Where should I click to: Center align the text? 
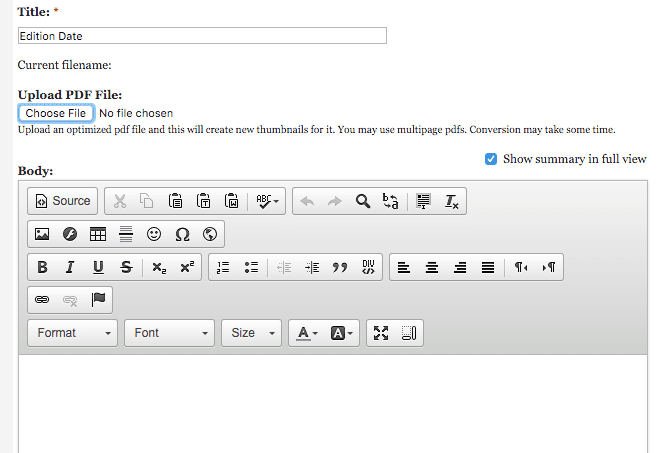click(432, 267)
